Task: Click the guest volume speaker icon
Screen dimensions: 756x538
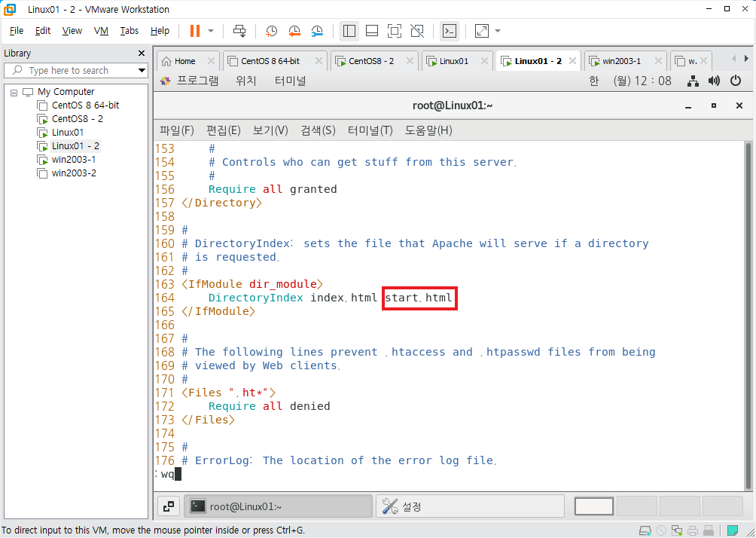Action: click(714, 81)
